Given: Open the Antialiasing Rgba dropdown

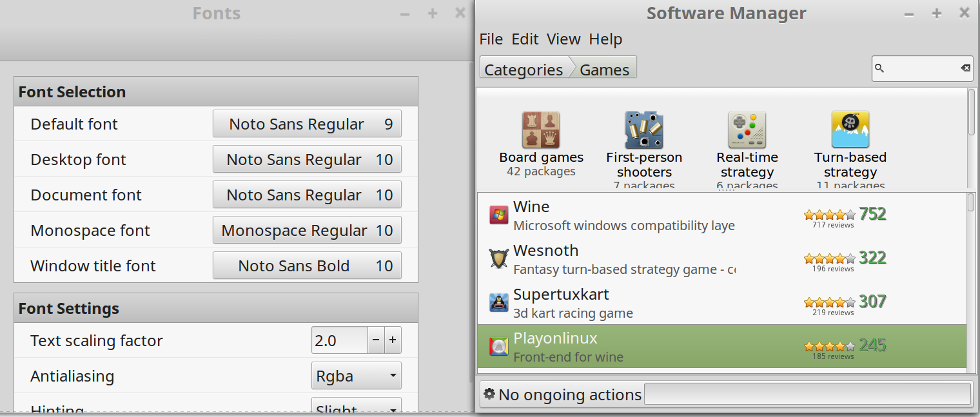Looking at the screenshot, I should coord(356,376).
